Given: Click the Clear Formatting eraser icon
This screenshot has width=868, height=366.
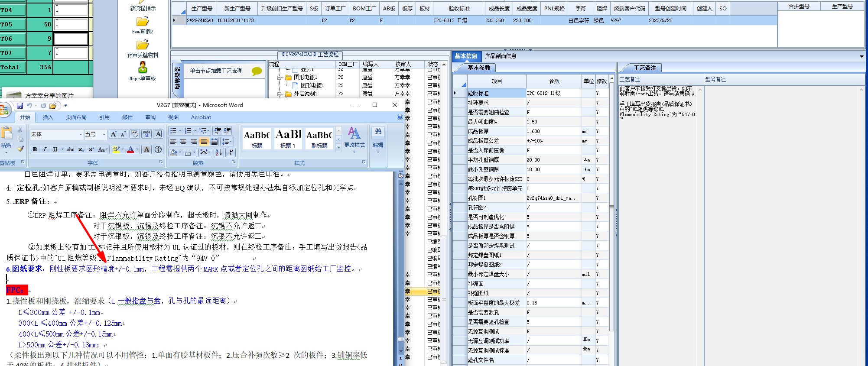Looking at the screenshot, I should pyautogui.click(x=135, y=134).
